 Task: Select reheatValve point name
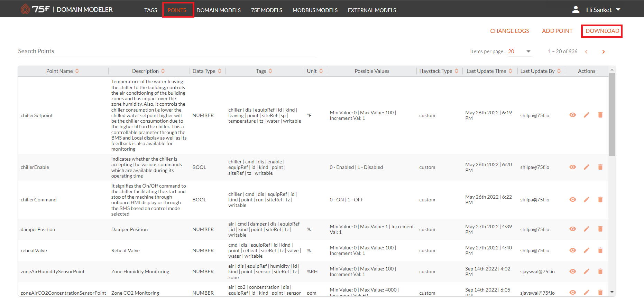pos(34,250)
